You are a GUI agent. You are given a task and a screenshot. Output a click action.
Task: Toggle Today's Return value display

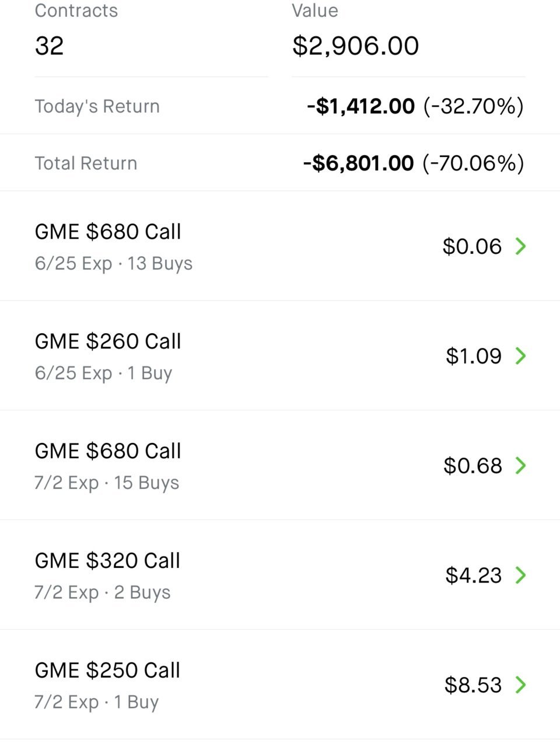[415, 106]
